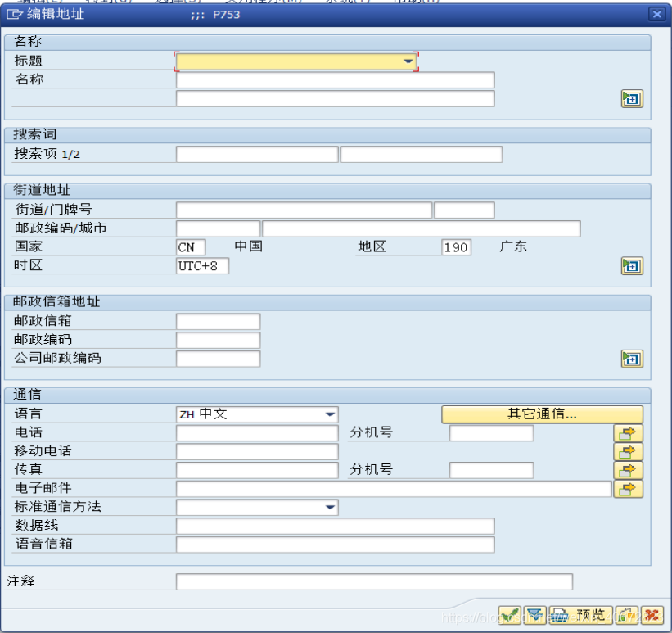Click the blue funnel-check icon beside the green checkmark
Image resolution: width=672 pixels, height=633 pixels.
click(x=534, y=616)
